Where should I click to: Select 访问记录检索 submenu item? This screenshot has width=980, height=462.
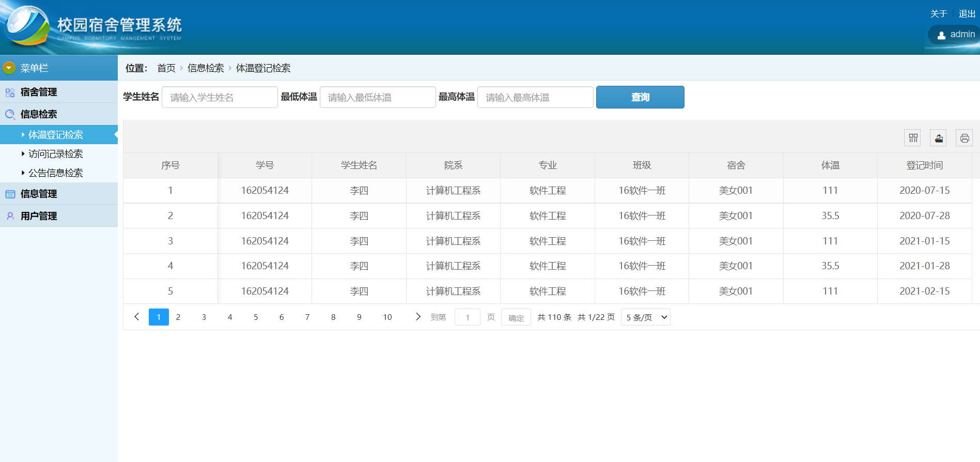point(59,154)
